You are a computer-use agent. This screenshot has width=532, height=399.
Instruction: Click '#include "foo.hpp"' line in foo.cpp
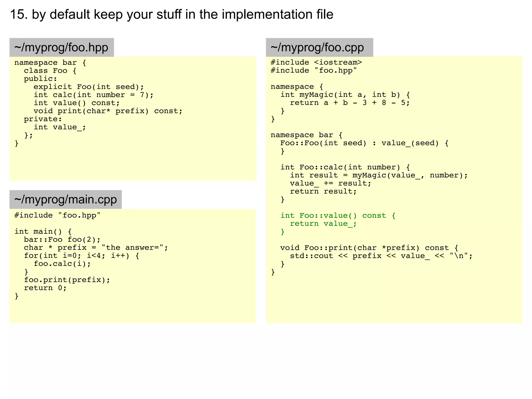coord(314,70)
